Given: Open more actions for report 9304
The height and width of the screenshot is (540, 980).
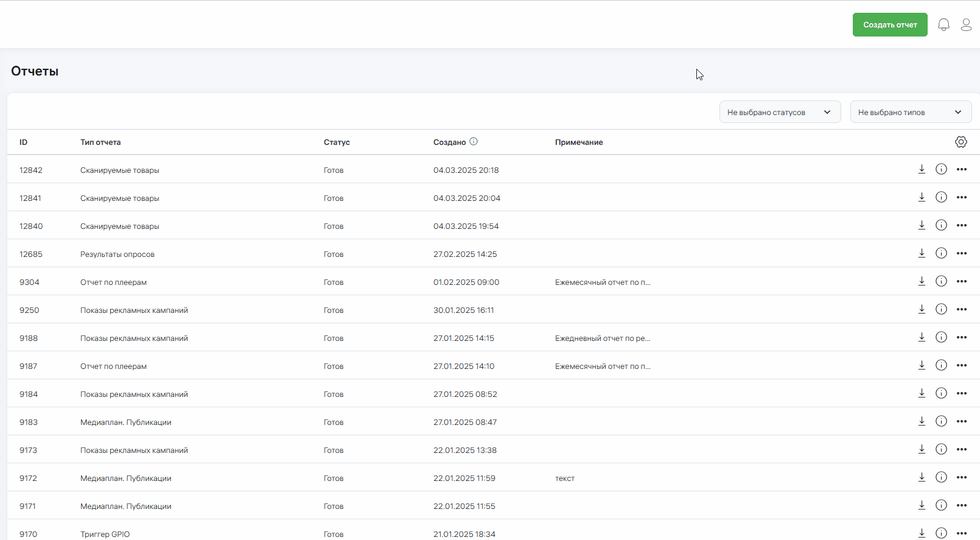Looking at the screenshot, I should click(962, 281).
